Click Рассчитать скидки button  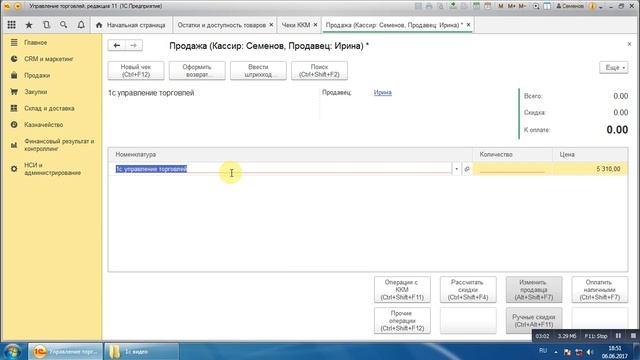pos(468,290)
